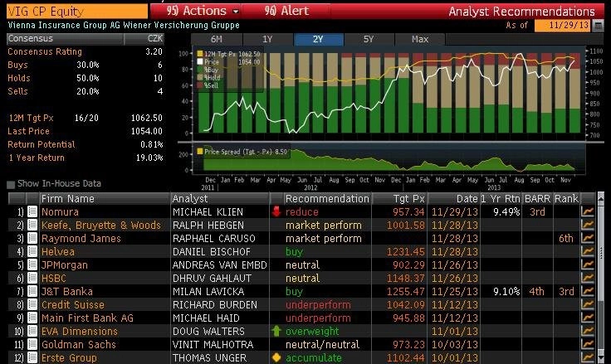611x364 pixels.
Task: Sort by the BARR column header
Action: coord(537,199)
